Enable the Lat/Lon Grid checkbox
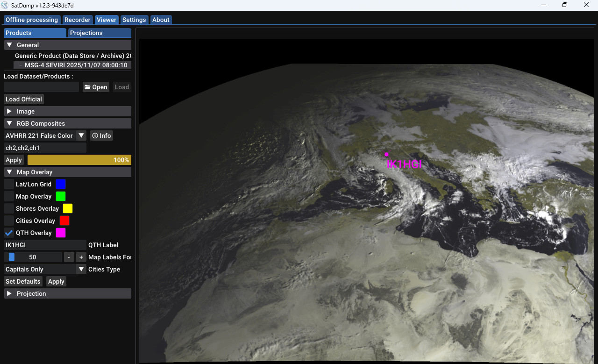The image size is (598, 364). (x=9, y=184)
